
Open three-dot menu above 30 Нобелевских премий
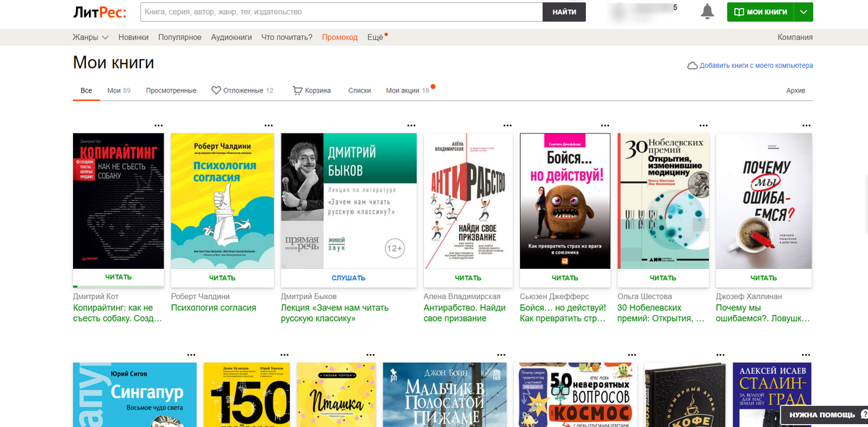[x=704, y=124]
